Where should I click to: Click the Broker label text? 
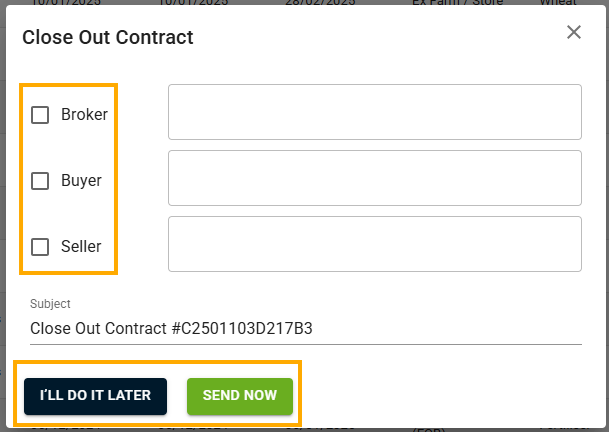[x=84, y=115]
